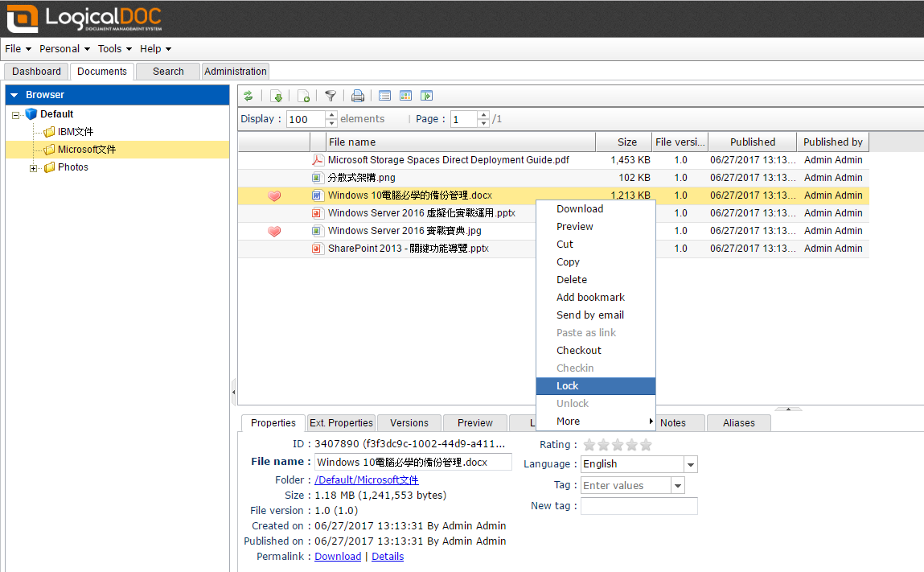Click the toggle preview panel toolbar icon
This screenshot has height=572, width=924.
tap(427, 96)
